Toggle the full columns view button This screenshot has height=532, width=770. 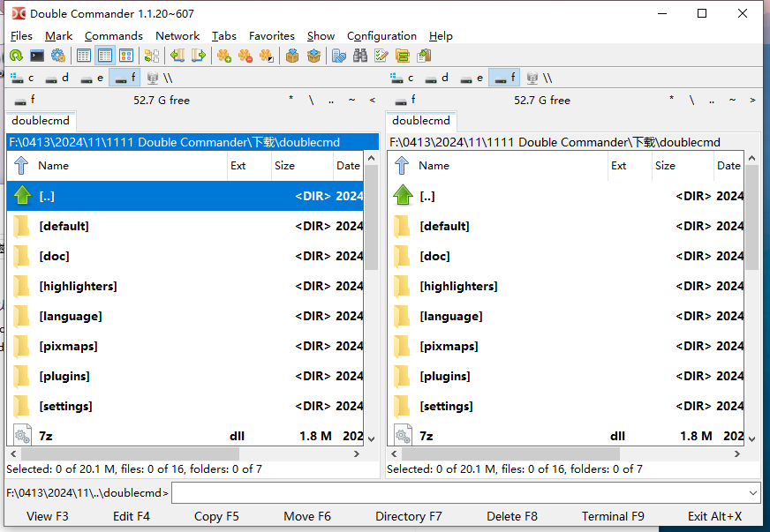(105, 56)
